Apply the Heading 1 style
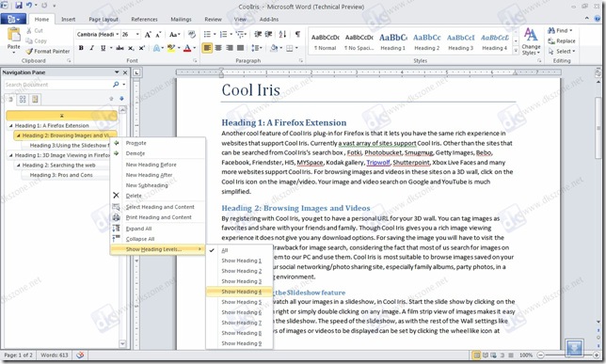 392,42
